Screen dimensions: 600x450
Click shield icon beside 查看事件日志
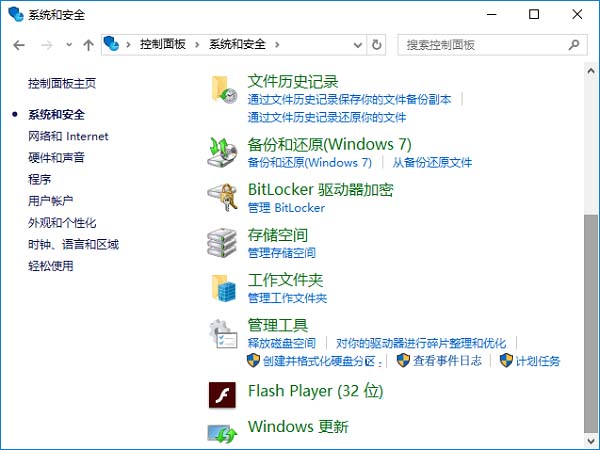[x=403, y=360]
